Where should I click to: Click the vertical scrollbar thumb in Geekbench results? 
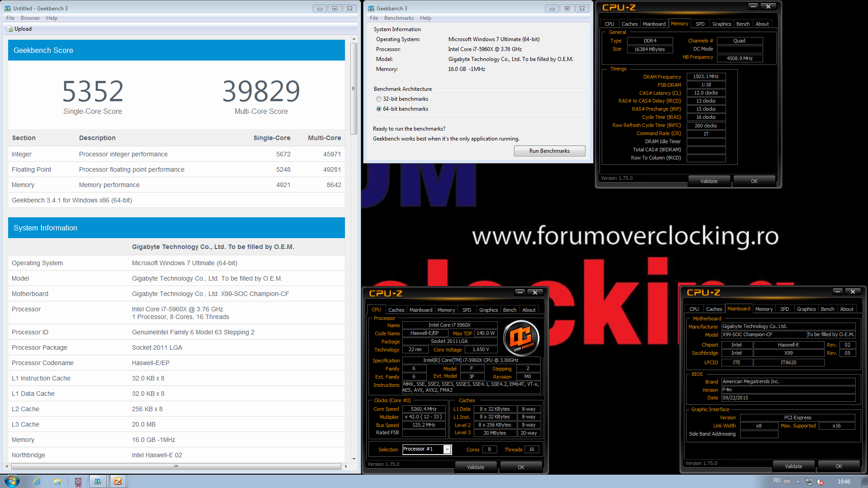point(354,88)
